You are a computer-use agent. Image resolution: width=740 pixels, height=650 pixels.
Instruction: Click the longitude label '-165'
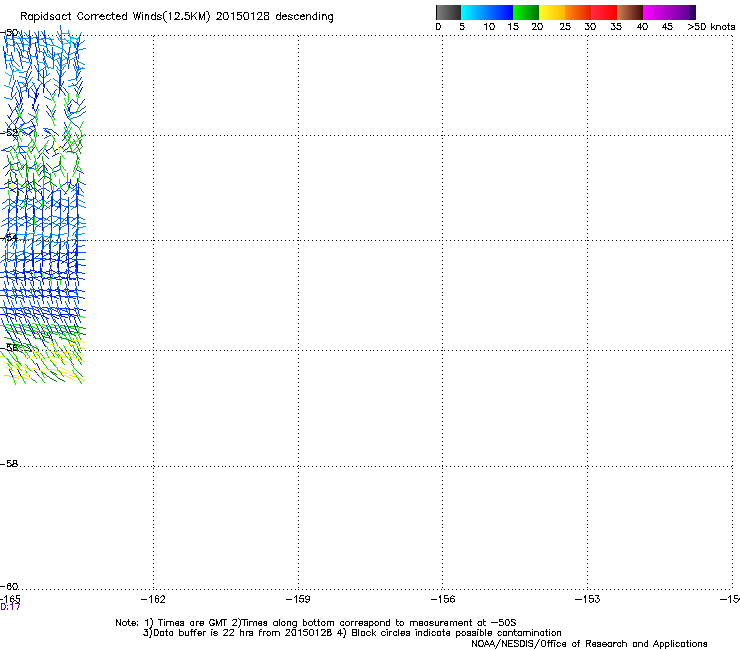click(x=10, y=599)
